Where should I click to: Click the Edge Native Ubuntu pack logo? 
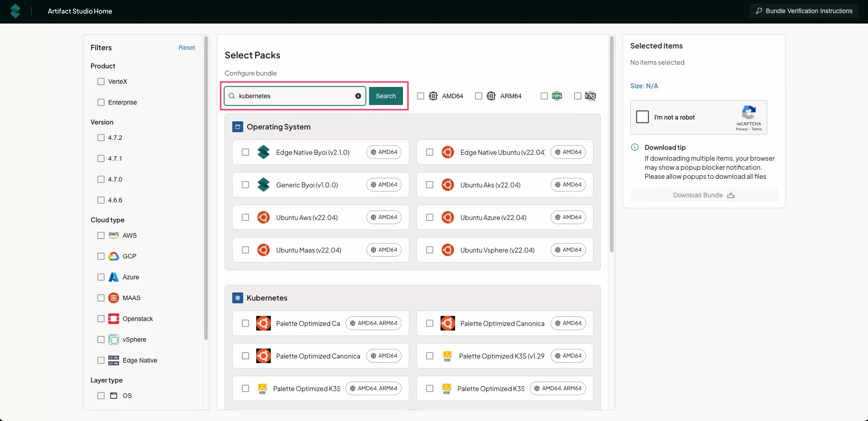(448, 152)
